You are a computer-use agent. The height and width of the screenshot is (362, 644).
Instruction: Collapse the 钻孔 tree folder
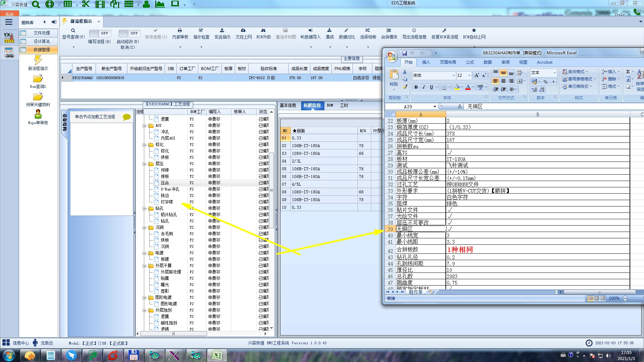[x=144, y=208]
